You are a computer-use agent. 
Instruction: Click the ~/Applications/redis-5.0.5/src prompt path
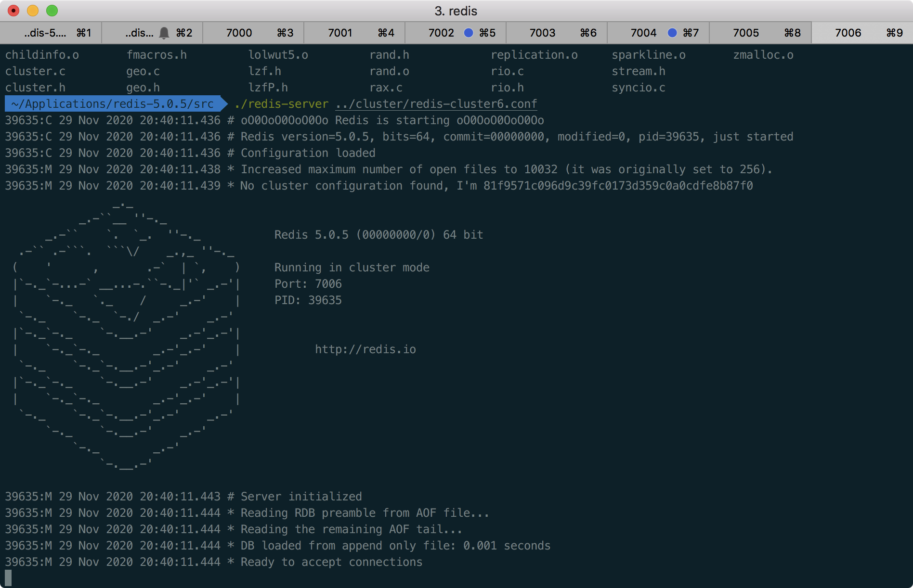(113, 104)
